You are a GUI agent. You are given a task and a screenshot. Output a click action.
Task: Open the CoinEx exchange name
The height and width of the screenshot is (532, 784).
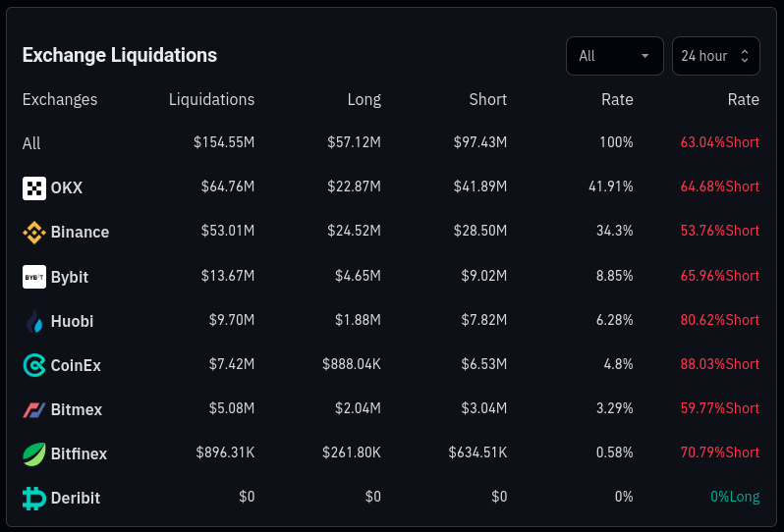click(x=76, y=365)
